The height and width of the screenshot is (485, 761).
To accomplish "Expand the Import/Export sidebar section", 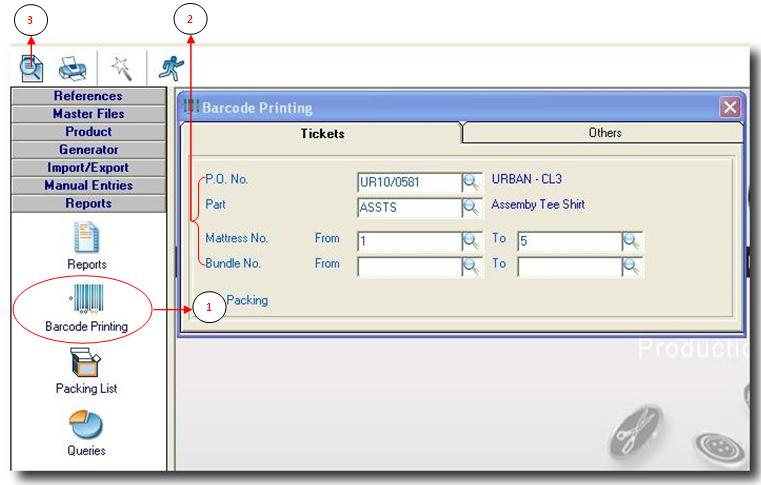I will [x=88, y=168].
